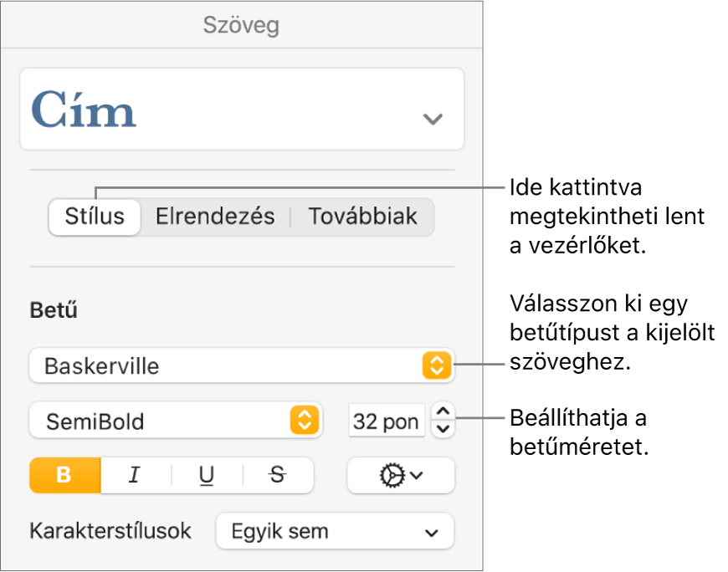Increase font size with up arrow
Image resolution: width=728 pixels, height=572 pixels.
443,411
